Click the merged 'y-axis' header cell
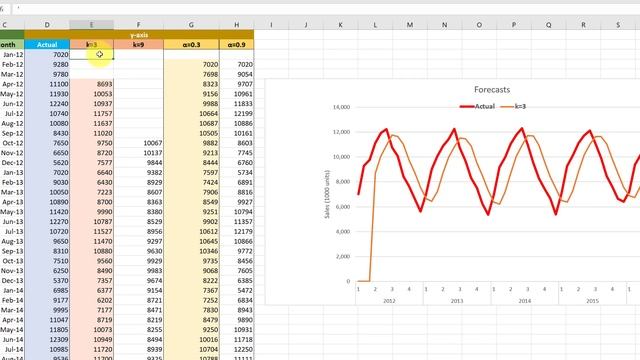 139,35
